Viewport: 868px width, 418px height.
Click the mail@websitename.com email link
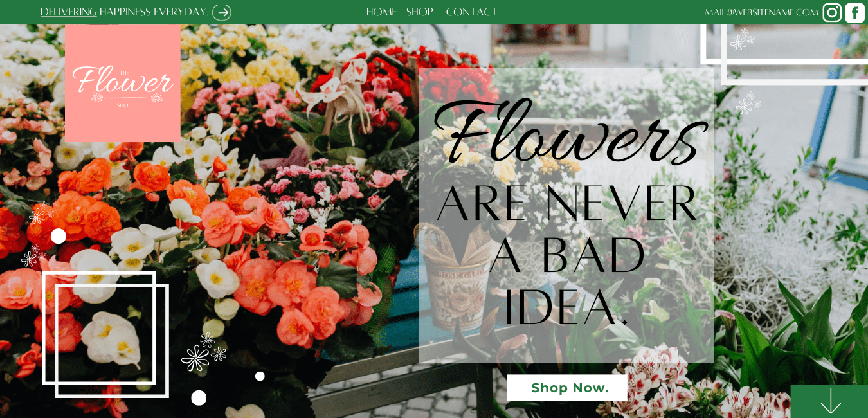click(x=762, y=12)
